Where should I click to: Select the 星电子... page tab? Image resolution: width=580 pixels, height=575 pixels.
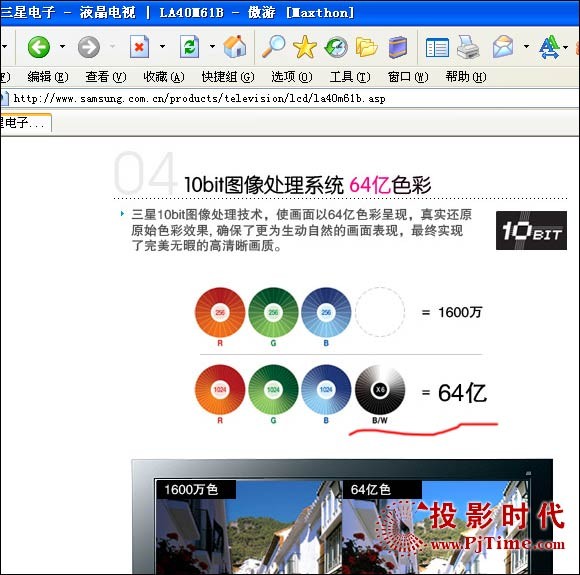click(25, 123)
